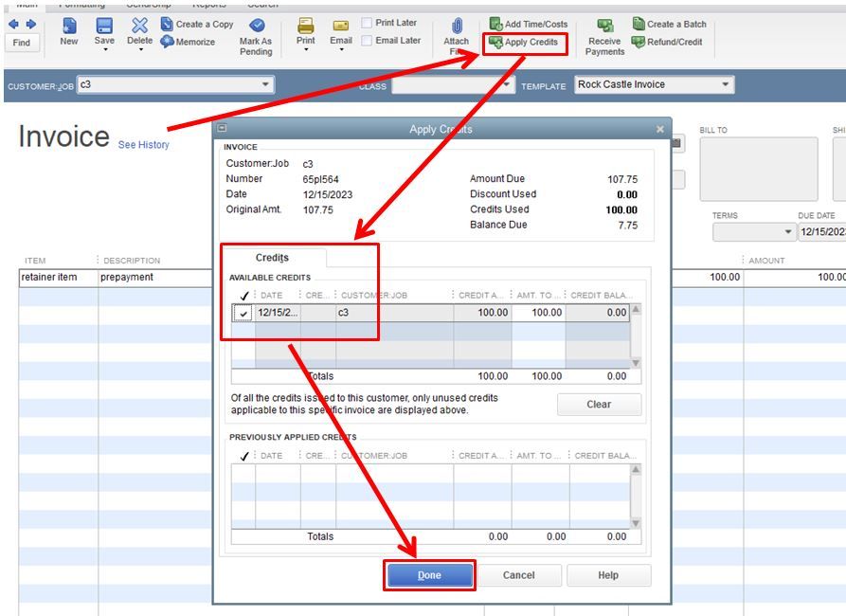Click Credit Amount column header in Available Credits
This screenshot has width=846, height=616.
pos(481,296)
